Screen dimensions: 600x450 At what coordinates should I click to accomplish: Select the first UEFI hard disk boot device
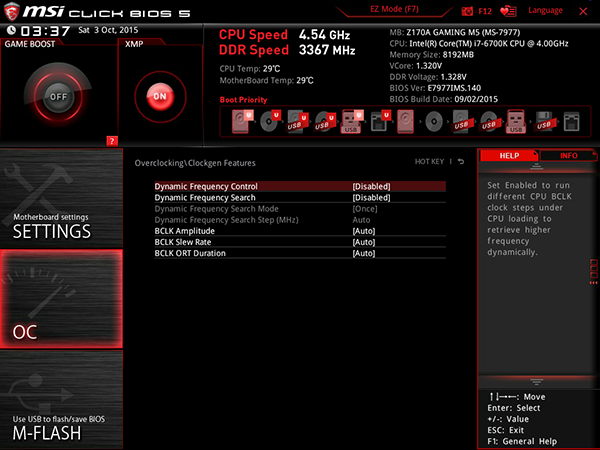pyautogui.click(x=243, y=121)
